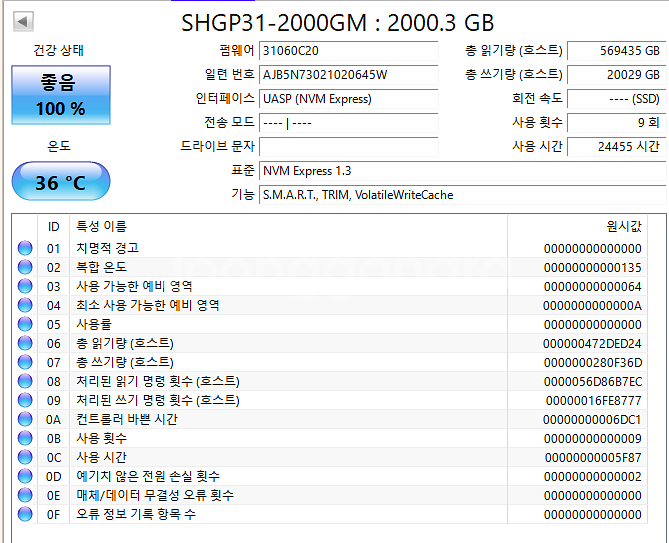Click raw value 000000472DED24
The width and height of the screenshot is (669, 543).
592,343
